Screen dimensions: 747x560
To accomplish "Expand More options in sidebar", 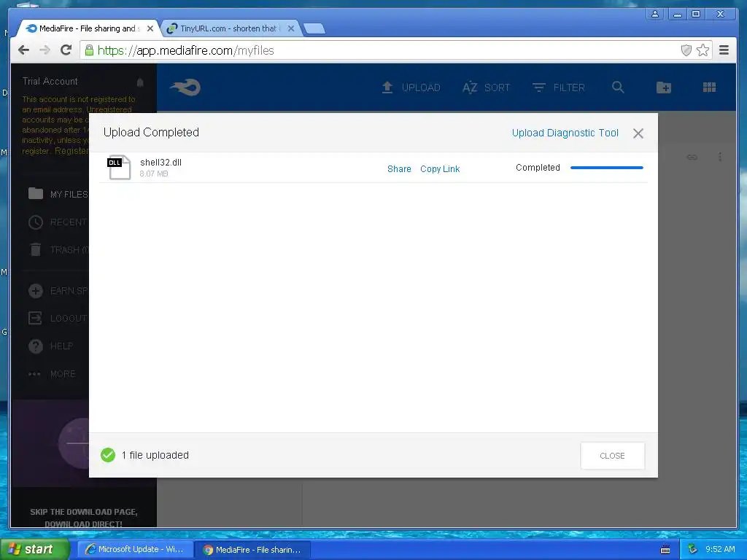I will 52,374.
